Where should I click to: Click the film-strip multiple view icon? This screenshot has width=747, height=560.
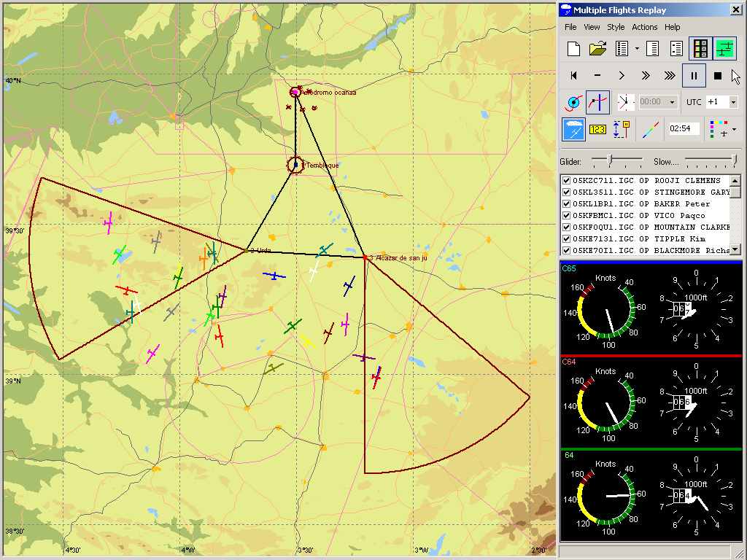[700, 49]
